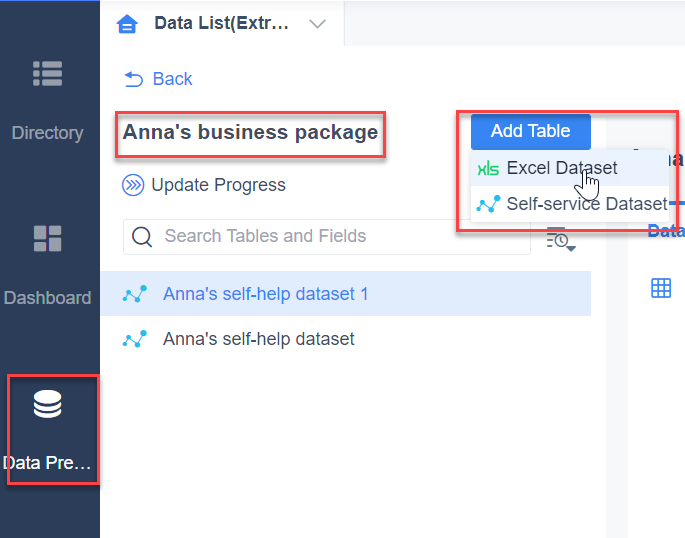Click the Add Table button

[x=530, y=131]
